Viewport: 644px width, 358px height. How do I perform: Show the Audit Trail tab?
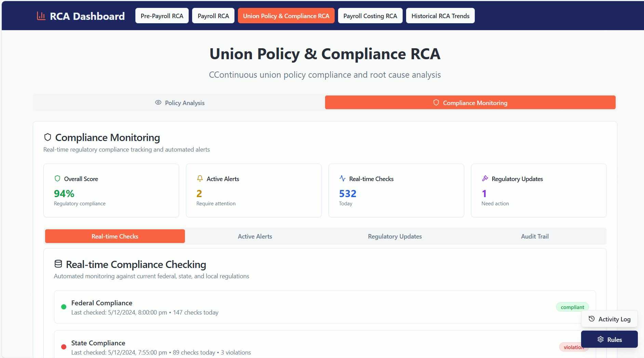click(x=535, y=236)
